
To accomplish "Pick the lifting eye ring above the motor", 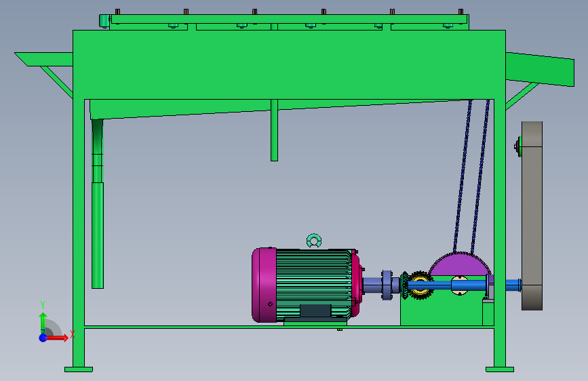I will 314,241.
